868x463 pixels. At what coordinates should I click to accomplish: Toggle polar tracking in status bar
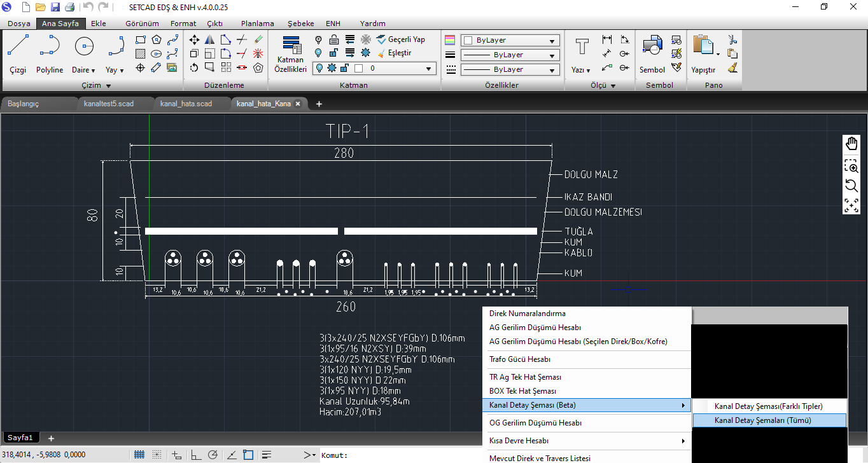coord(213,455)
